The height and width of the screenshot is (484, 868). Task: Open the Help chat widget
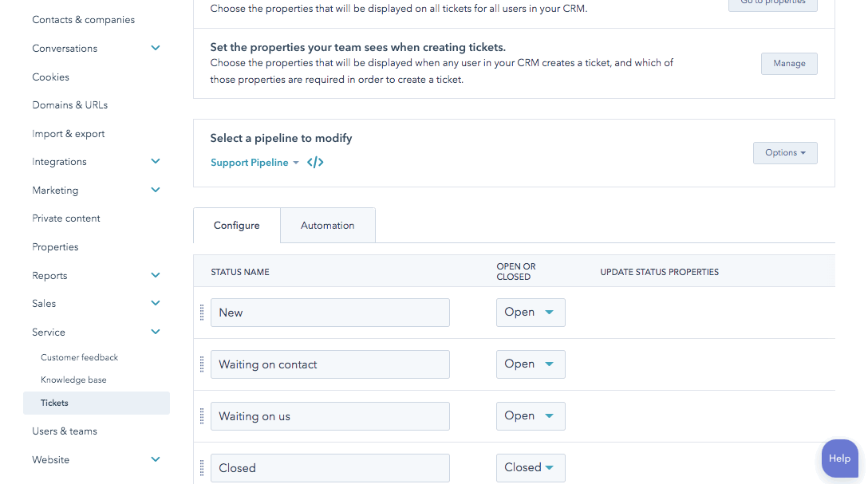[839, 458]
